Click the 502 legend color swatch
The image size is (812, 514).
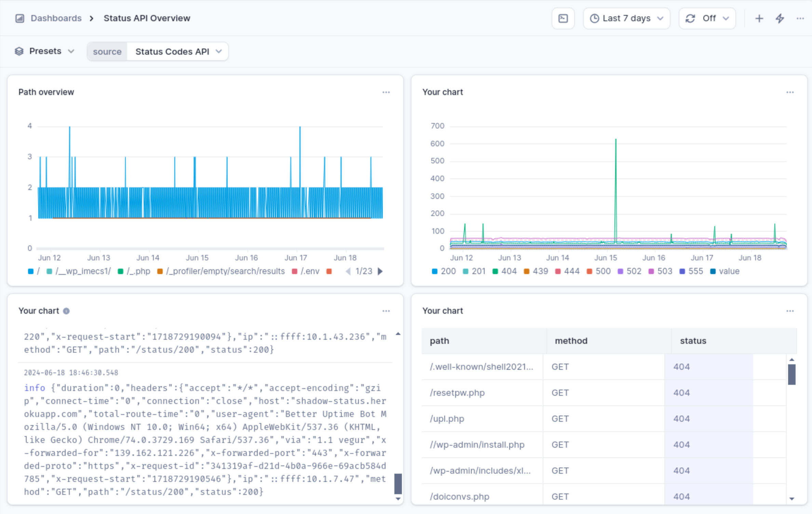coord(620,271)
